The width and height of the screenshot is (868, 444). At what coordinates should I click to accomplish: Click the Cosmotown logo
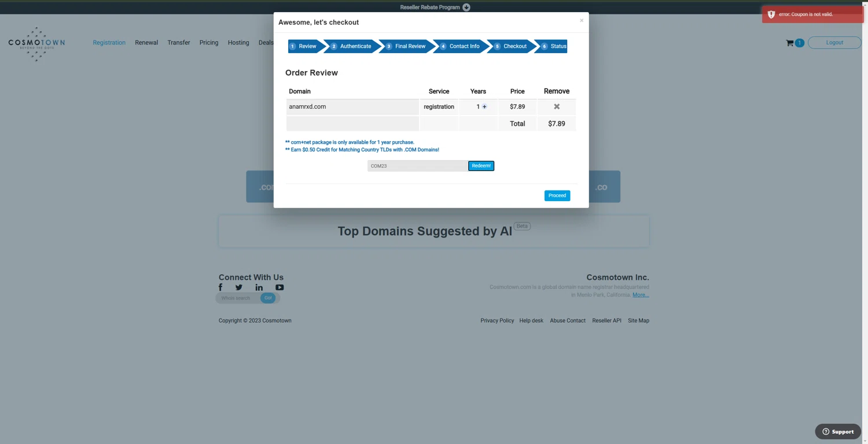[36, 43]
